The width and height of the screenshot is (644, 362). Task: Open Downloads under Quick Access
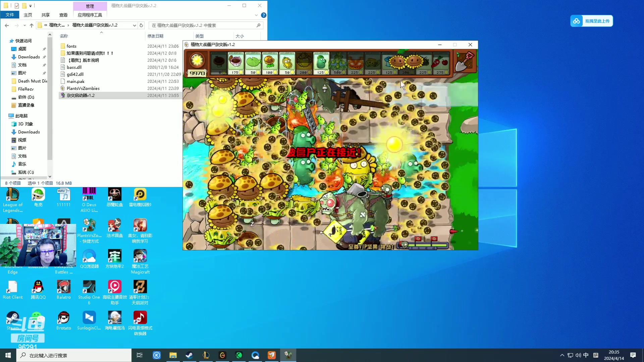click(29, 57)
